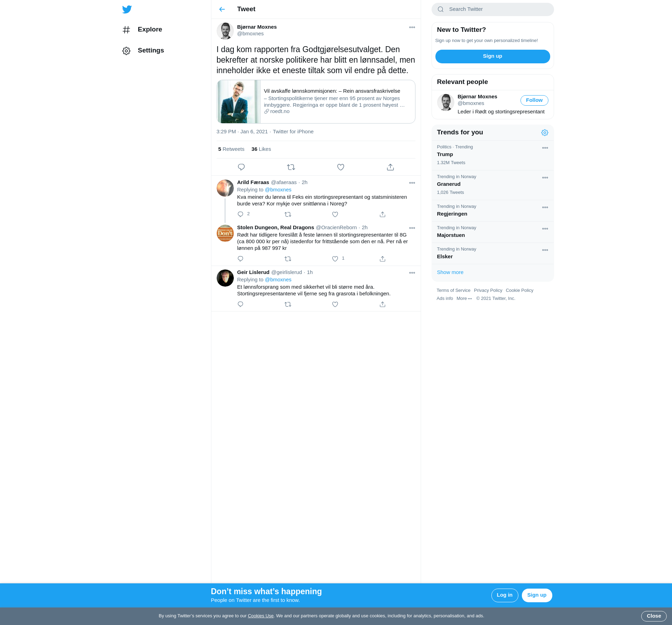Viewport: 672px width, 625px height.
Task: Click Sign up in New to Twitter box
Action: (492, 56)
